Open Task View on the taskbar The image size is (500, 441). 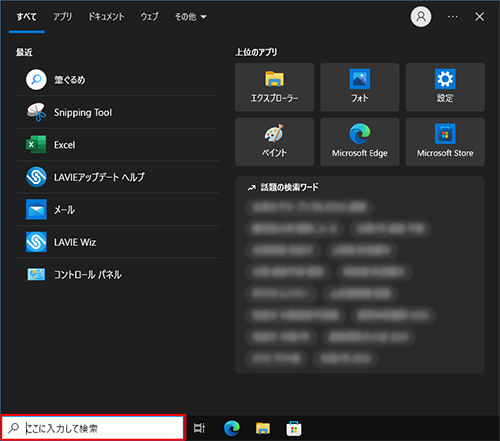click(199, 428)
